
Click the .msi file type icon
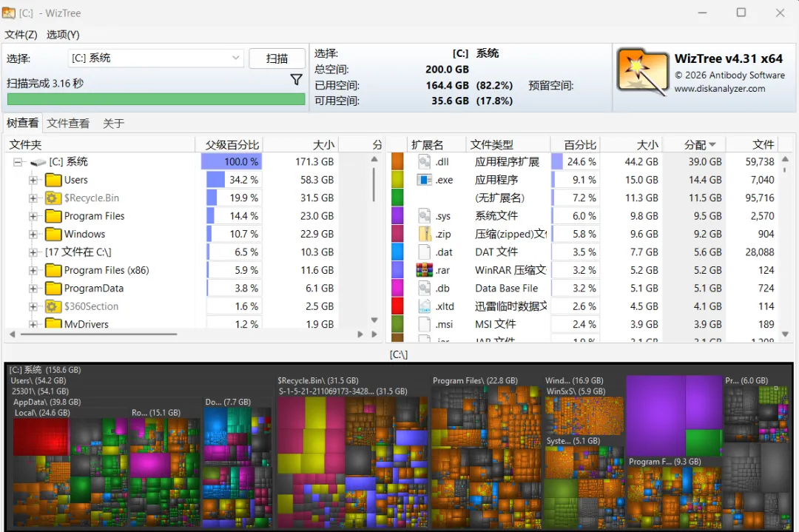(425, 324)
